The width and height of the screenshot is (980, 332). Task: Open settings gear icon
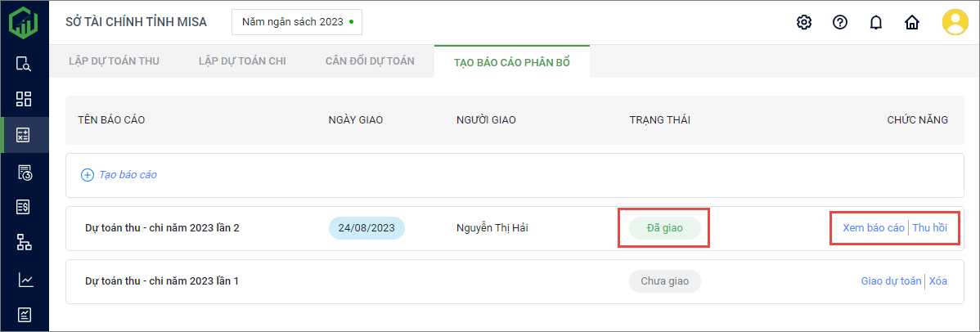tap(803, 22)
